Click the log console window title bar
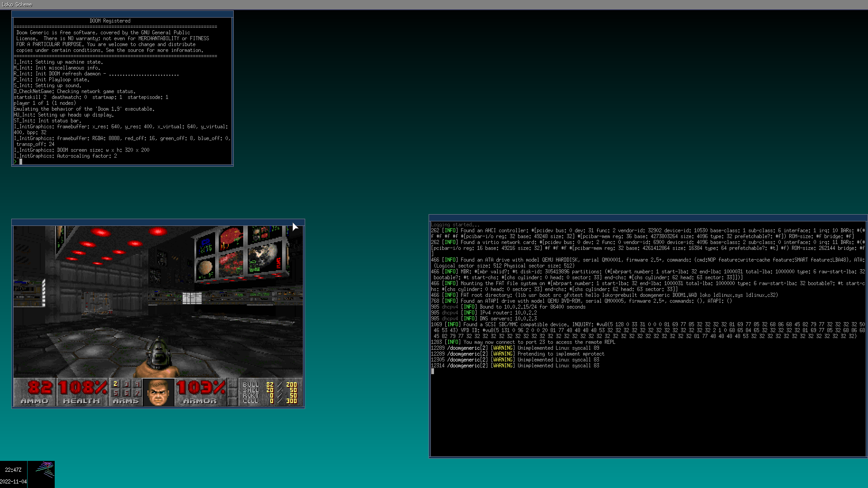Screen dimensions: 868x488 pyautogui.click(x=647, y=218)
